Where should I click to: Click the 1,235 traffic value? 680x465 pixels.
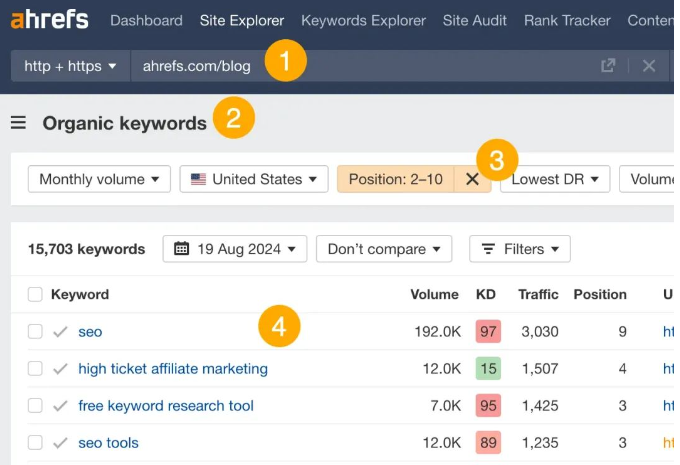[540, 443]
